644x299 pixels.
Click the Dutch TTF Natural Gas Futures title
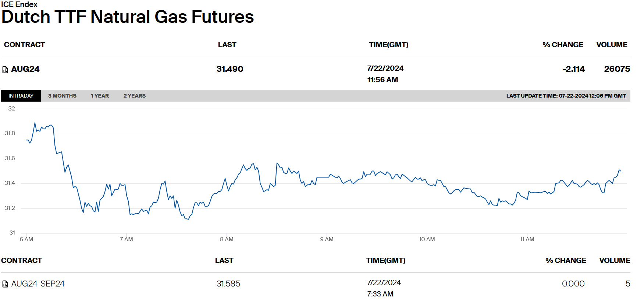point(128,17)
